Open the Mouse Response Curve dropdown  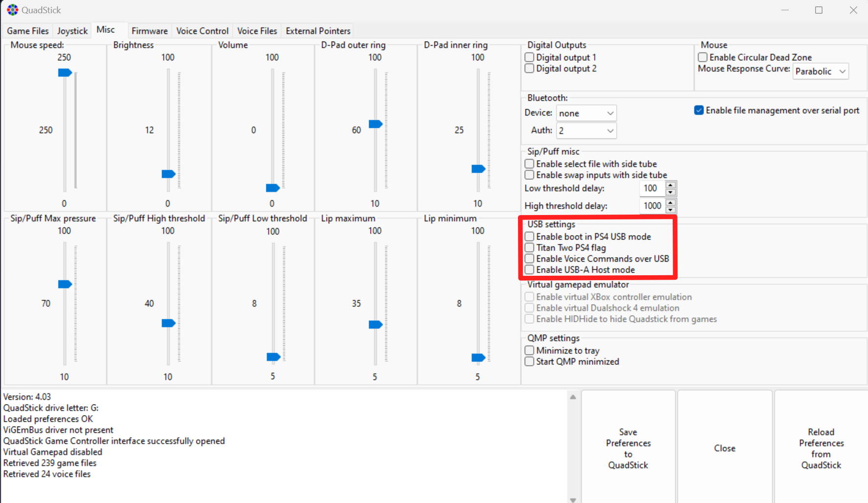point(821,72)
